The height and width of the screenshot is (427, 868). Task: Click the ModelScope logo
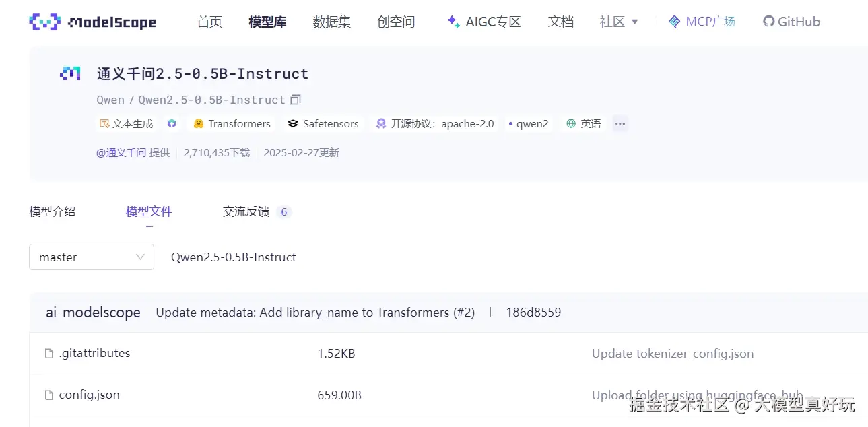click(x=93, y=22)
